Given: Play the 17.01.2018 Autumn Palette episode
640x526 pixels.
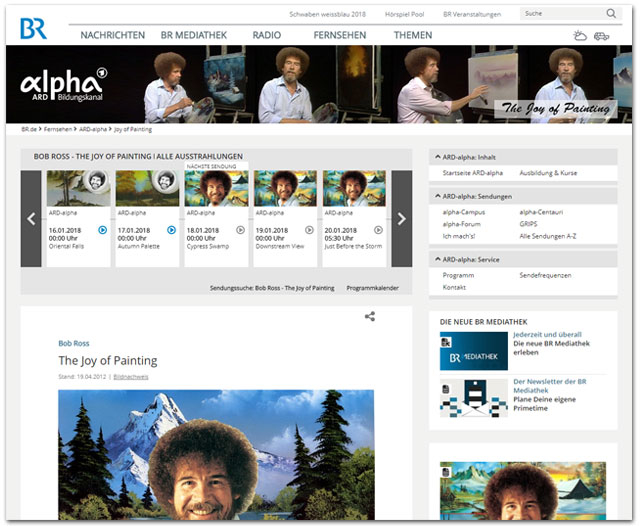Looking at the screenshot, I should (x=171, y=230).
